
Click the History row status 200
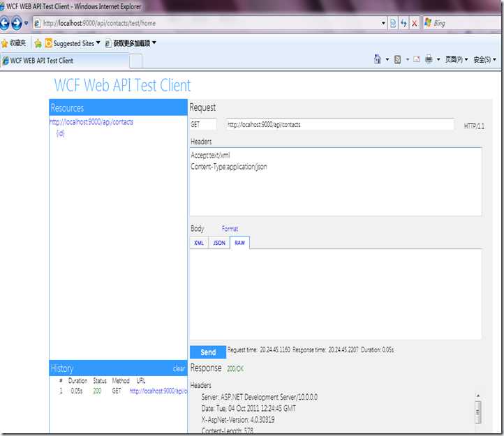(97, 391)
